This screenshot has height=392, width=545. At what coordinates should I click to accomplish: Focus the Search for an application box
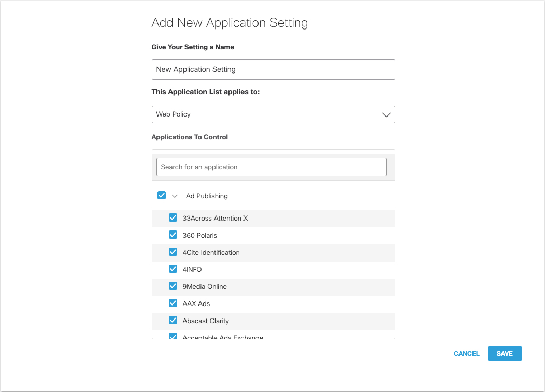coord(271,167)
